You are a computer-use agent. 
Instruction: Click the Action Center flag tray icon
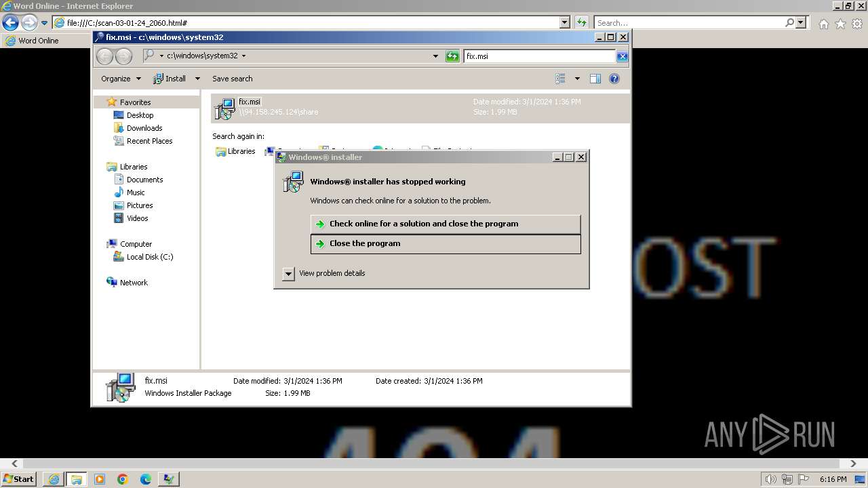click(804, 479)
